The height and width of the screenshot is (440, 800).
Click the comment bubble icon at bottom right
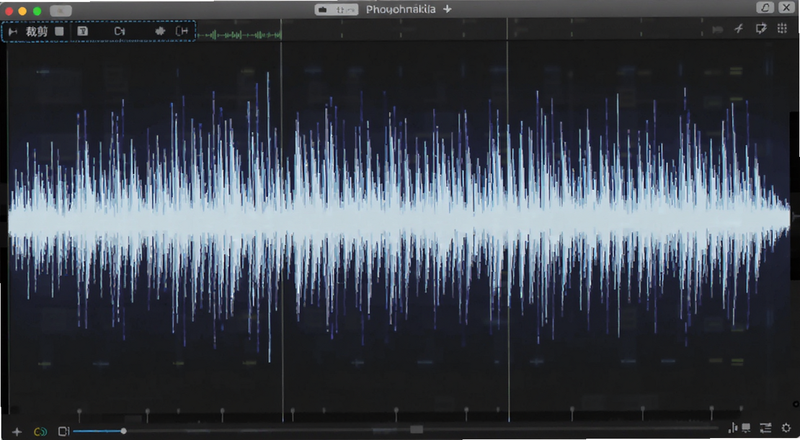pyautogui.click(x=746, y=428)
